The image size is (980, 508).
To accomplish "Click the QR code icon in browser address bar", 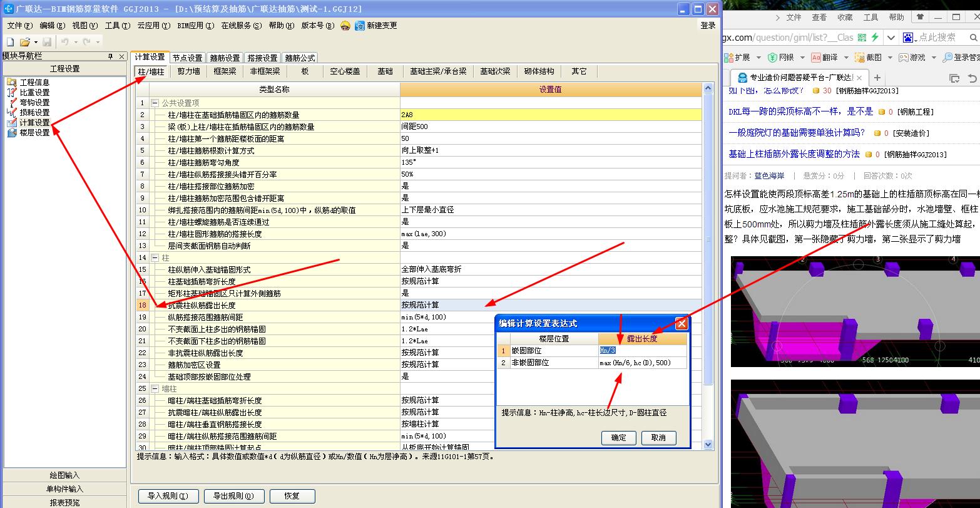I will pyautogui.click(x=862, y=38).
